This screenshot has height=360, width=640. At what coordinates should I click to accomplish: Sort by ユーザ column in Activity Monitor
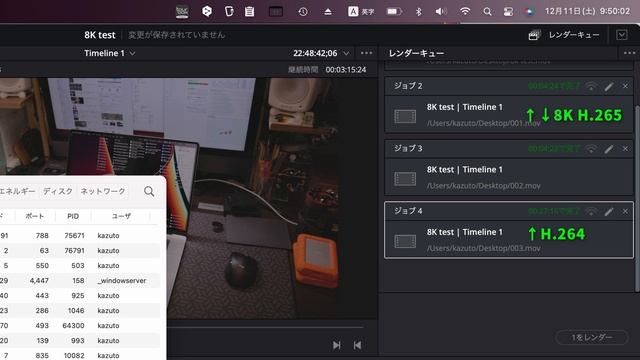click(121, 216)
